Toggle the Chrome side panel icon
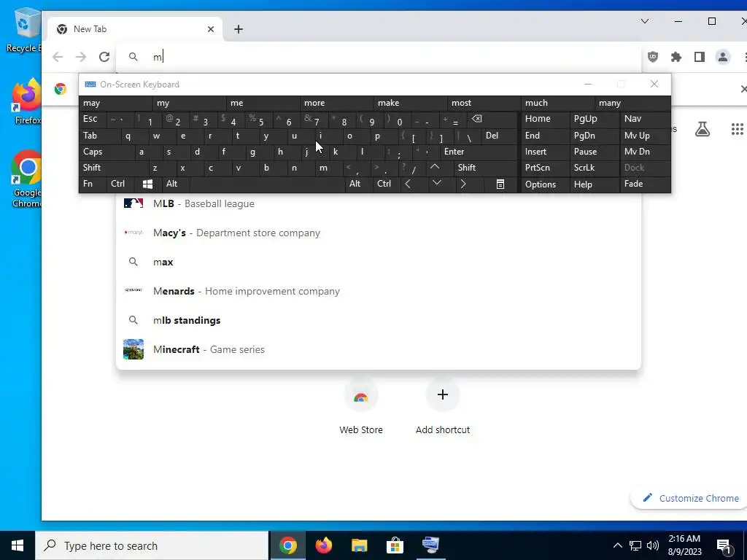This screenshot has height=560, width=747. [700, 57]
